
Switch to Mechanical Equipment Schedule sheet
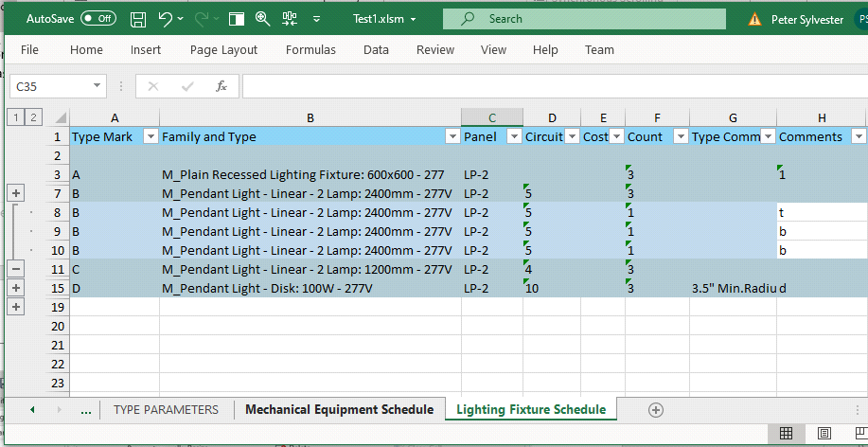(x=339, y=410)
